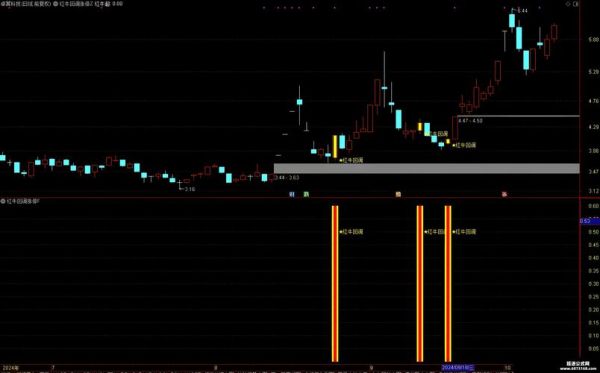Click the diamond icon at top-right corner
This screenshot has height=373, width=600.
point(568,4)
